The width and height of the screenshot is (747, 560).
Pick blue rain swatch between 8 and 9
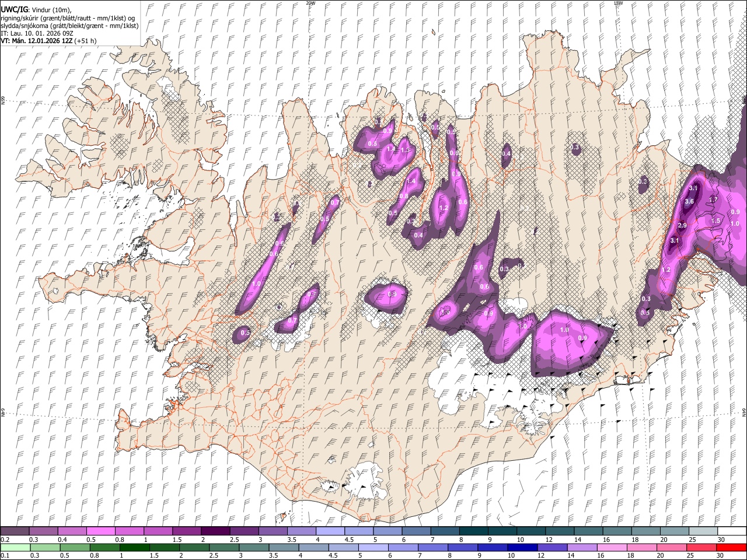[x=463, y=548]
